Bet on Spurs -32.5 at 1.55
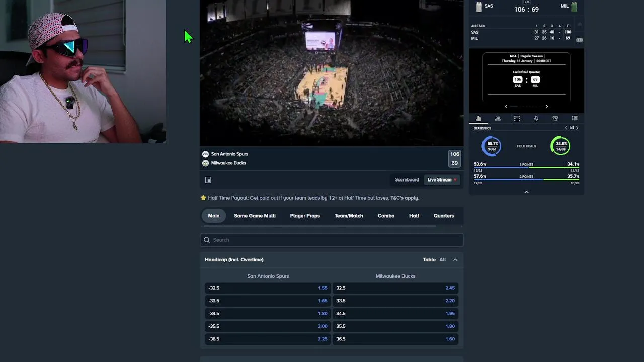 point(268,288)
